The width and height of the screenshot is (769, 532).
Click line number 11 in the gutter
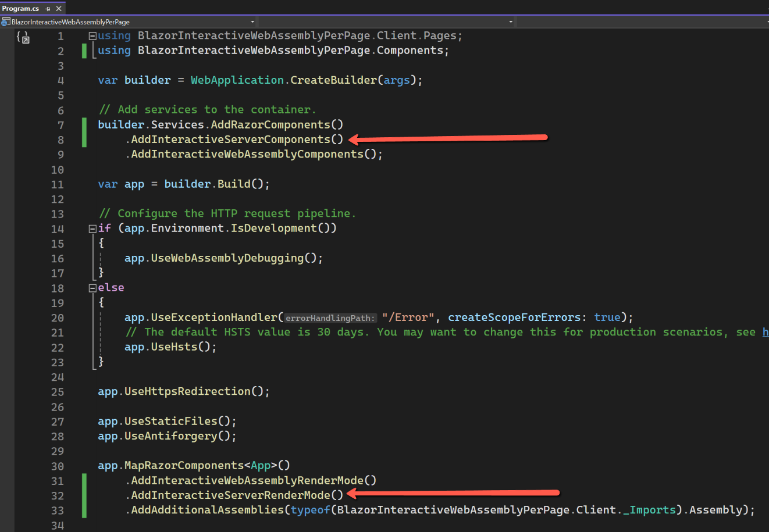tap(57, 185)
